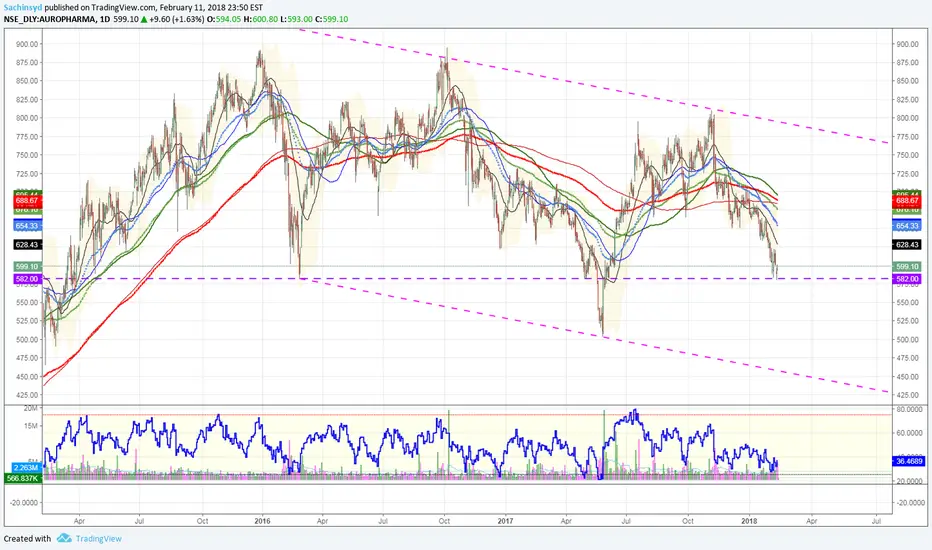This screenshot has width=932, height=550.
Task: Click the L:593.00 low value
Action: (x=297, y=19)
